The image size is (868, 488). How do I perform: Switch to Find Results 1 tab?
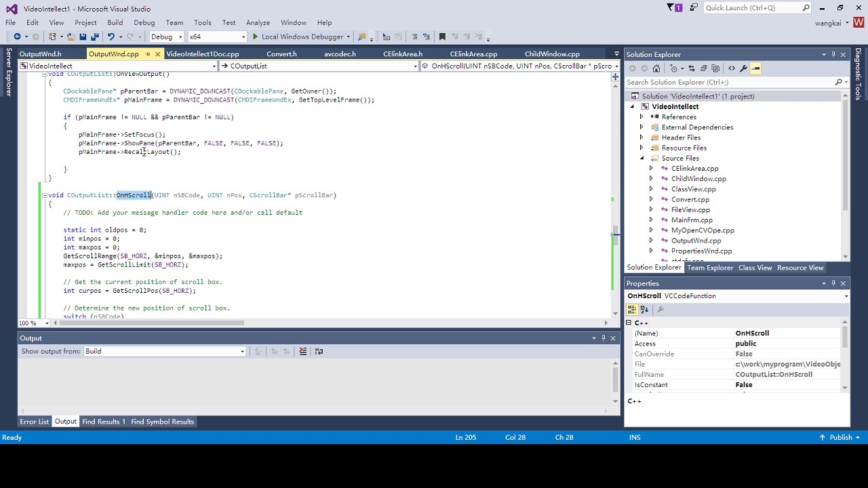coord(104,422)
